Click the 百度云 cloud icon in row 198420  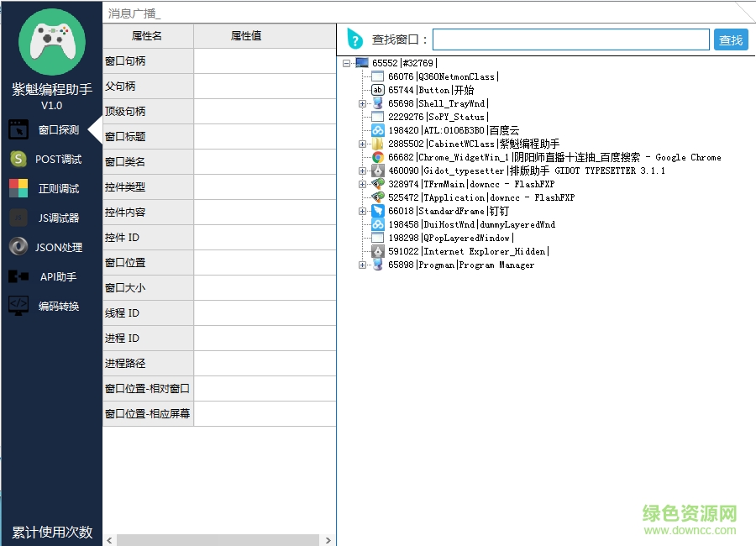click(377, 130)
